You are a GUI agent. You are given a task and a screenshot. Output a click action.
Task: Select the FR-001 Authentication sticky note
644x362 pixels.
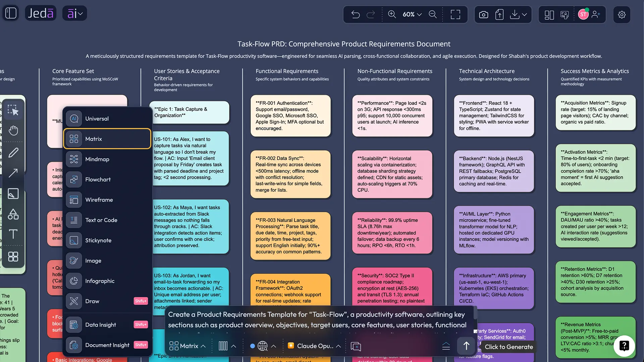[x=290, y=116]
